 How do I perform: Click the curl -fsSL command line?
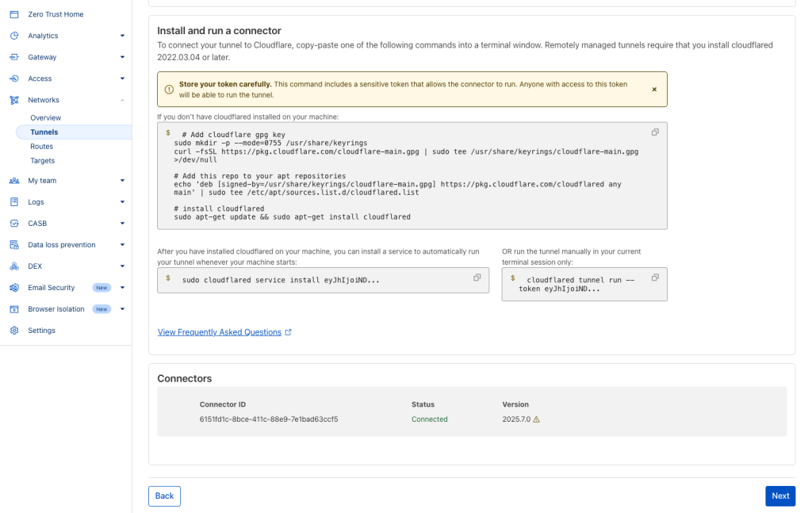(x=406, y=156)
